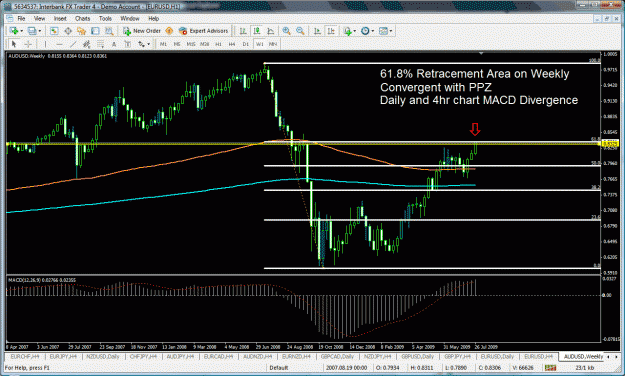The height and width of the screenshot is (376, 625).
Task: Open the Charts menu
Action: pyautogui.click(x=83, y=18)
